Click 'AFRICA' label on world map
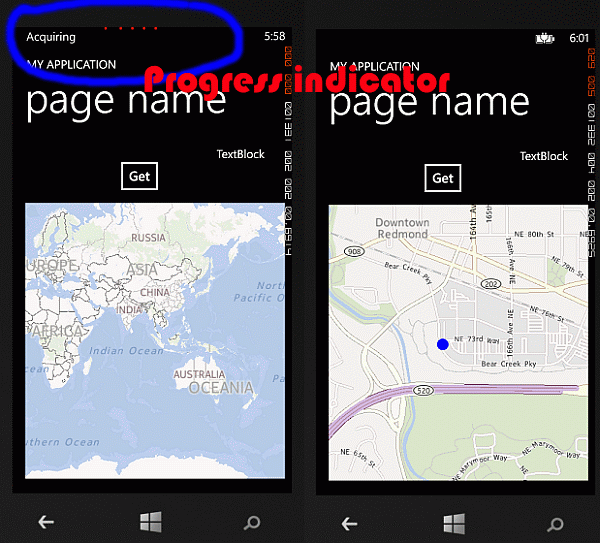The height and width of the screenshot is (543, 600). click(57, 331)
